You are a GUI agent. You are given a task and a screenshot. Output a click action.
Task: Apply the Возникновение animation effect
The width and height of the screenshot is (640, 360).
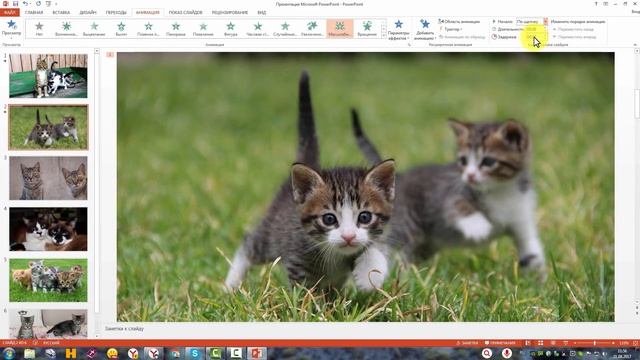tap(66, 29)
